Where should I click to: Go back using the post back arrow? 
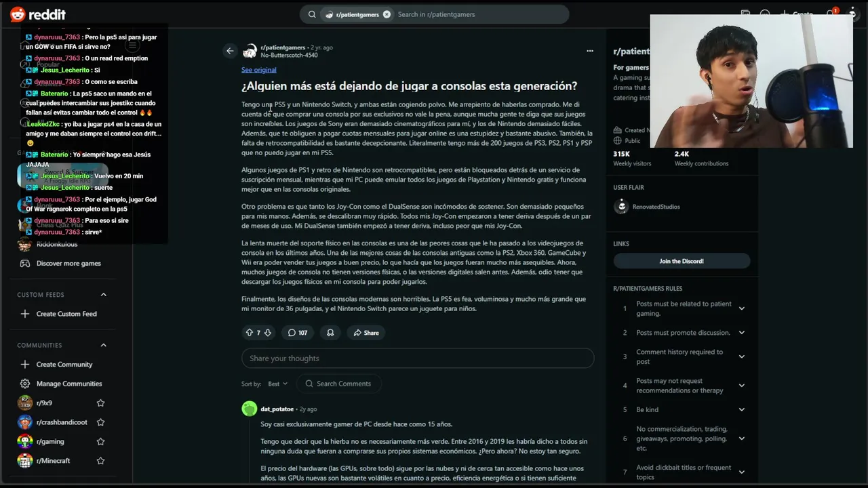(x=230, y=51)
